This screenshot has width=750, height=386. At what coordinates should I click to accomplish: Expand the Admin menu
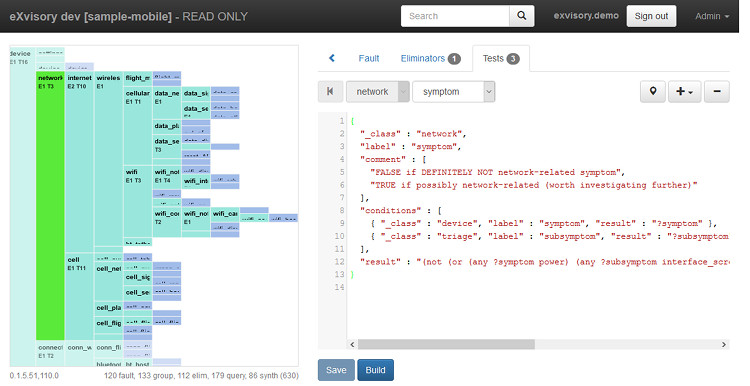[x=712, y=16]
